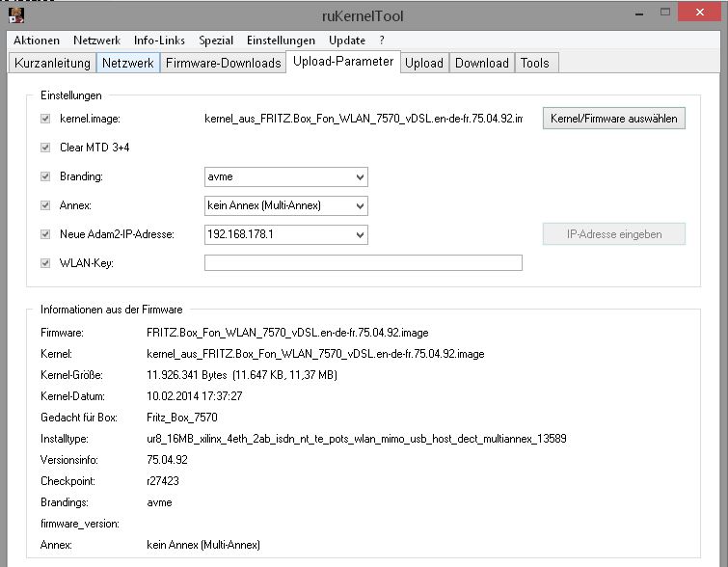Open the Adam2 IP address dropdown 192.168.178.1
728x567 pixels.
(x=286, y=234)
